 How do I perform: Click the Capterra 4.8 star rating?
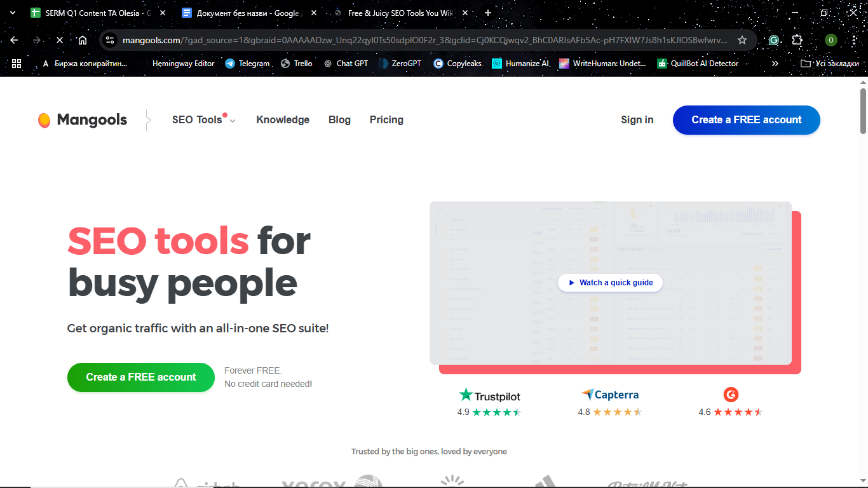click(x=610, y=412)
